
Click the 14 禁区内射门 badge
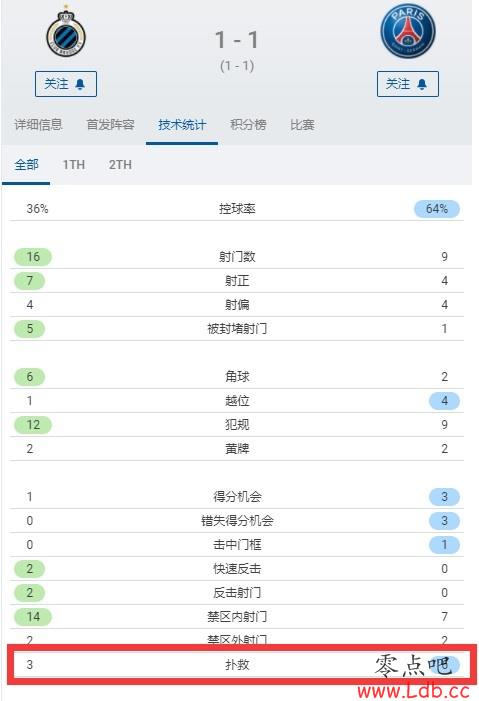point(33,617)
